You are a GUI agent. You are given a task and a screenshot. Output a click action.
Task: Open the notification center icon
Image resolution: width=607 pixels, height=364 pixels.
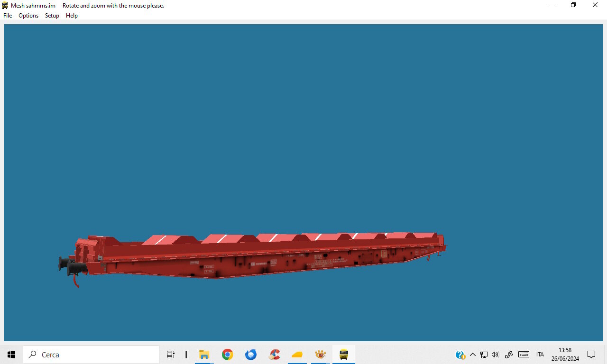[x=591, y=355]
